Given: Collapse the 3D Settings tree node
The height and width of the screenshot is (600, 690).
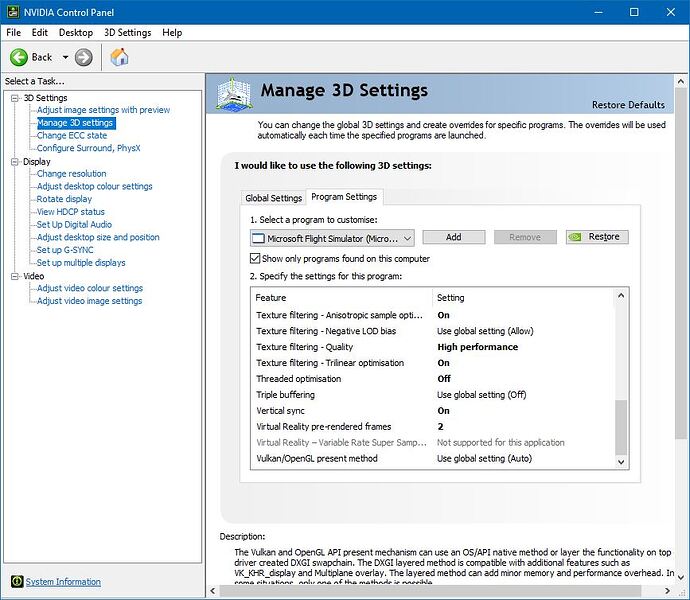Looking at the screenshot, I should click(x=15, y=98).
